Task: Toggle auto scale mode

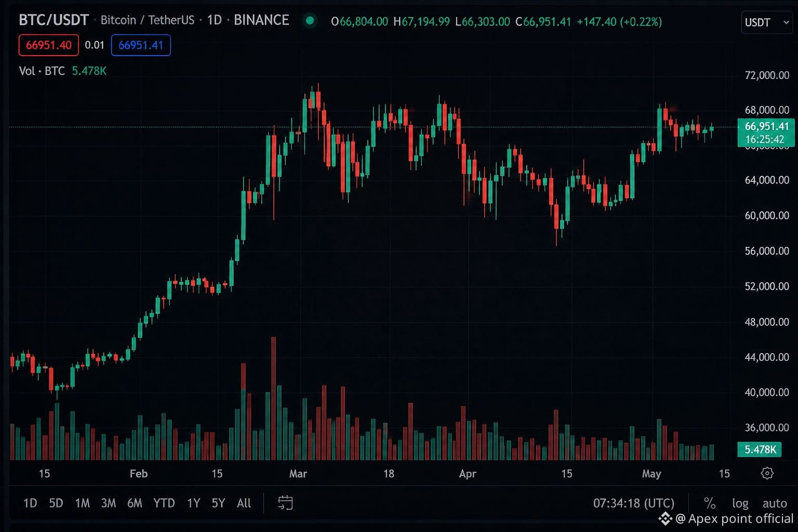Action: [x=775, y=503]
